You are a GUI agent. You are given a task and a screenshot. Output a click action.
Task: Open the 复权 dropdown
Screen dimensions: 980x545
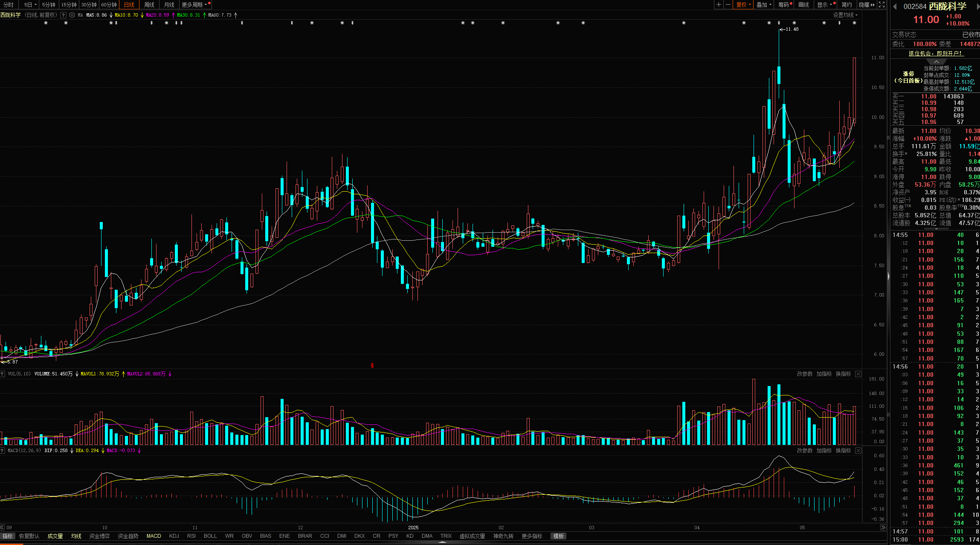point(743,5)
